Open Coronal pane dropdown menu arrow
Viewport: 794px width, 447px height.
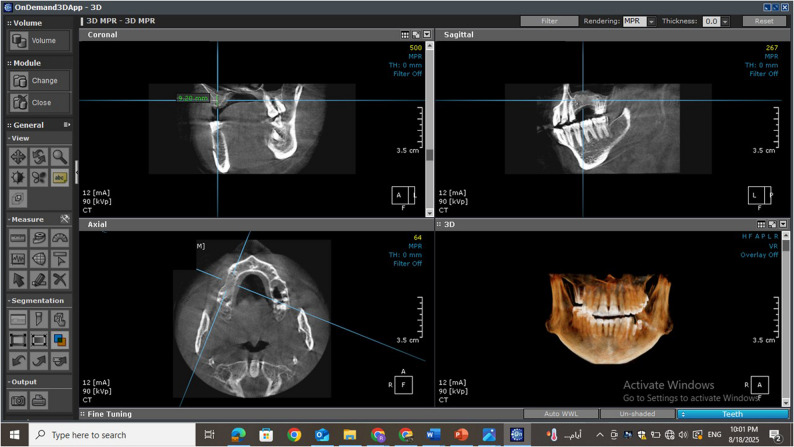point(427,34)
